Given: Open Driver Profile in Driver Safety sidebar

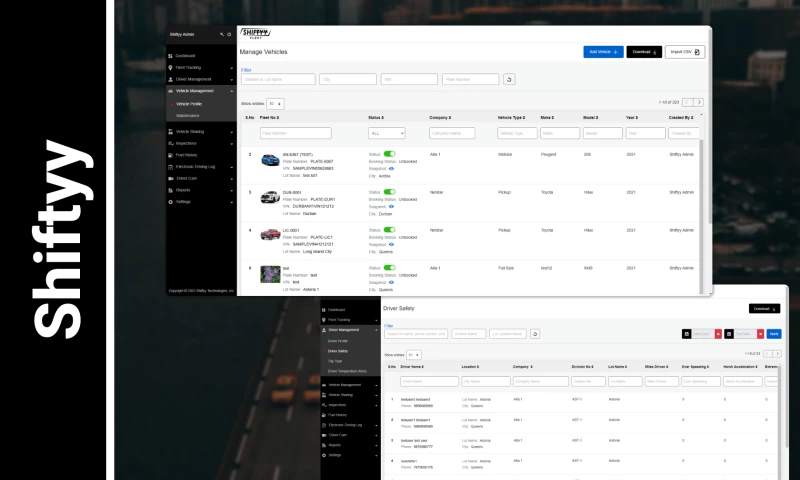Looking at the screenshot, I should [338, 341].
